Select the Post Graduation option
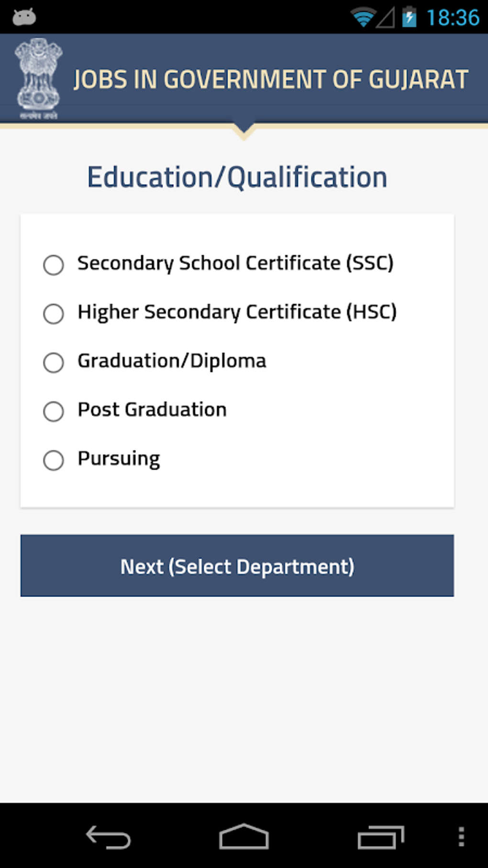Screen dimensions: 488x868 point(54,411)
